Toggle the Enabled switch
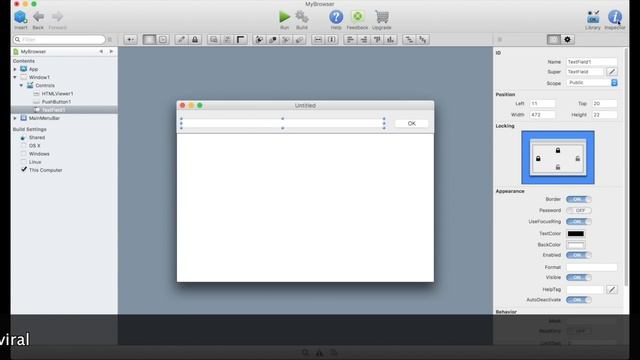640x360 pixels. [578, 256]
